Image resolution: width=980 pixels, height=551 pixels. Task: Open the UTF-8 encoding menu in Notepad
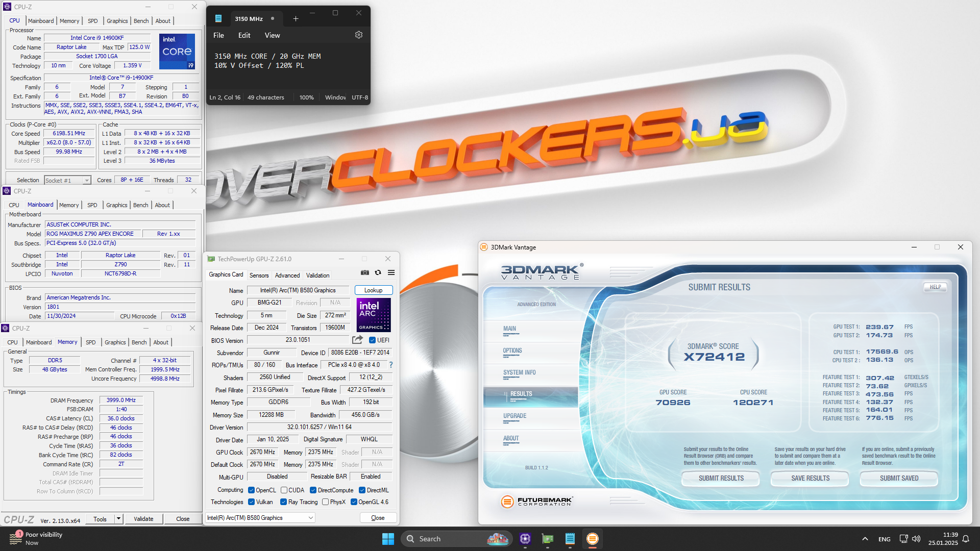tap(360, 97)
